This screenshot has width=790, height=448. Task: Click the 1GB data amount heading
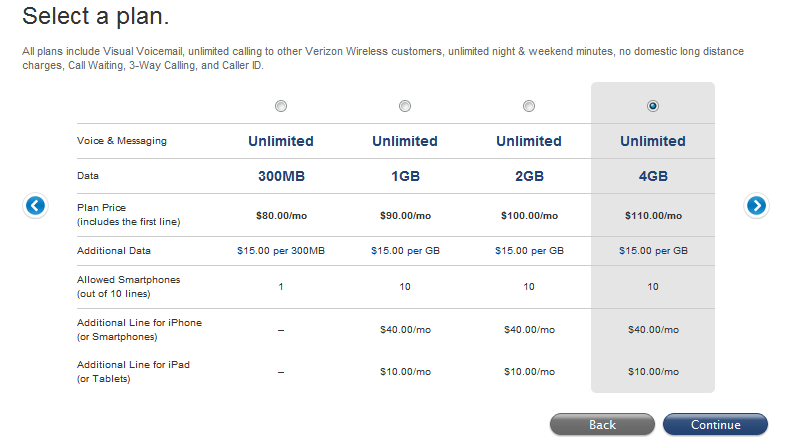[x=405, y=176]
